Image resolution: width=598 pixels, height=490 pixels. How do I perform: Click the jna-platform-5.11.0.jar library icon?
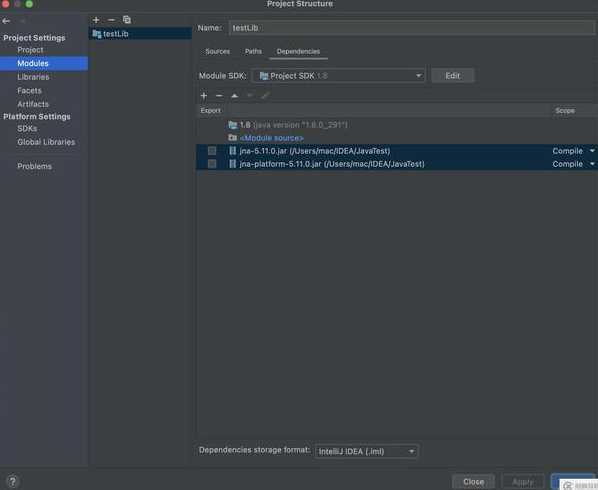click(x=232, y=164)
